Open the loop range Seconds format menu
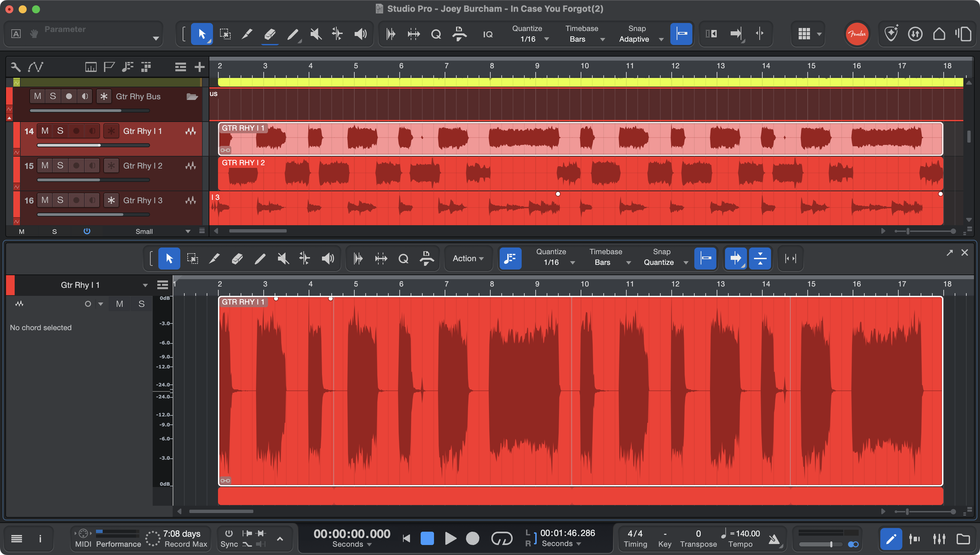Viewport: 980px width, 555px height. coord(561,544)
